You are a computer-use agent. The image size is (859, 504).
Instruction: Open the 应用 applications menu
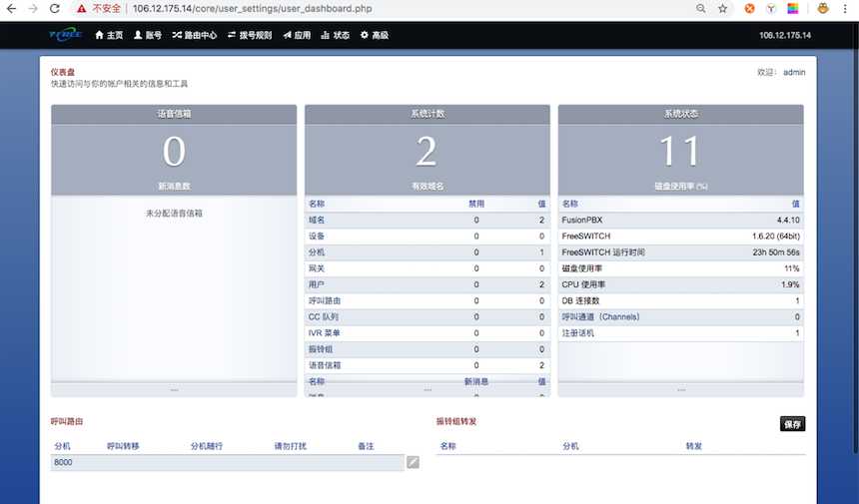(x=297, y=35)
